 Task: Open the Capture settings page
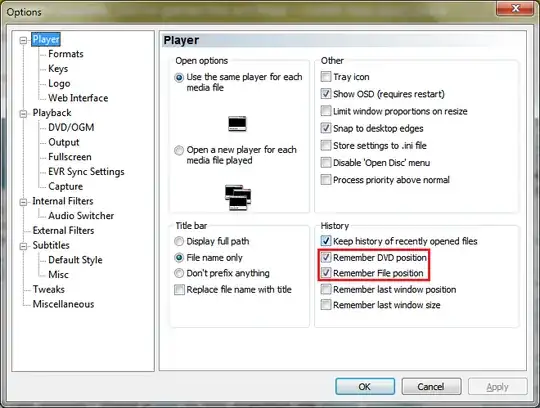pos(65,187)
